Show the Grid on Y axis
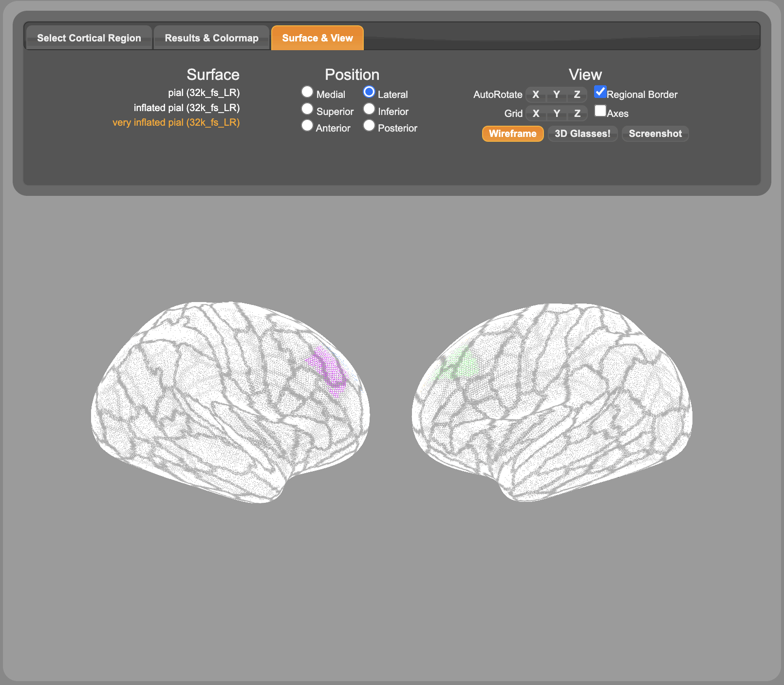This screenshot has width=784, height=685. click(x=556, y=114)
